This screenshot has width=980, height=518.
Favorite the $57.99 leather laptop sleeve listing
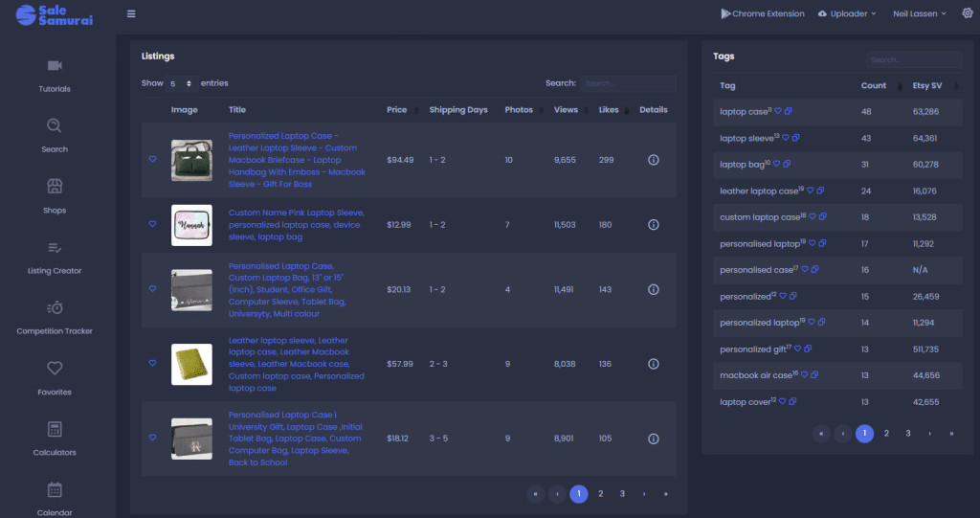click(x=152, y=364)
